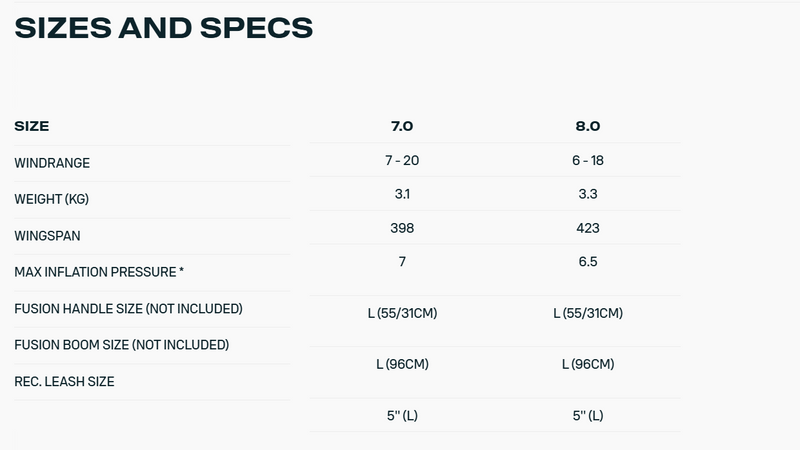Click the 3.1 weight value
The width and height of the screenshot is (800, 450).
point(402,194)
